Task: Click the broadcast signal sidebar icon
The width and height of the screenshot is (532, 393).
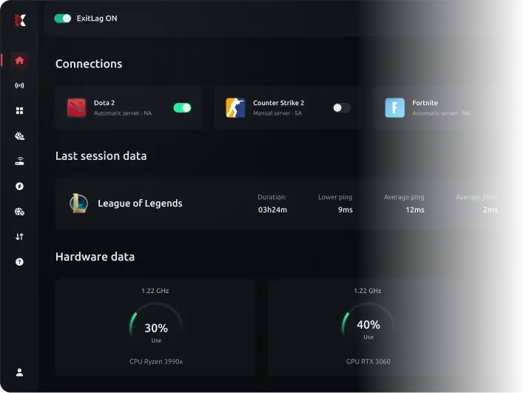Action: (19, 86)
